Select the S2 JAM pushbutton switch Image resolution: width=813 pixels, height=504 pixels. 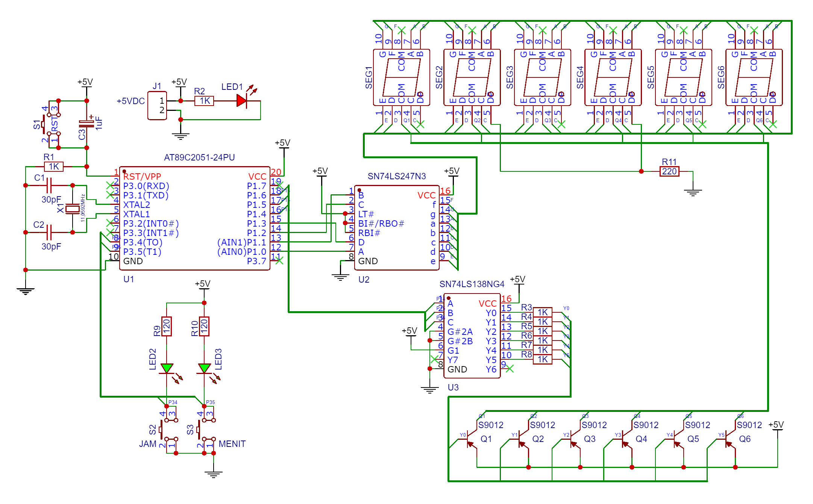coord(169,430)
